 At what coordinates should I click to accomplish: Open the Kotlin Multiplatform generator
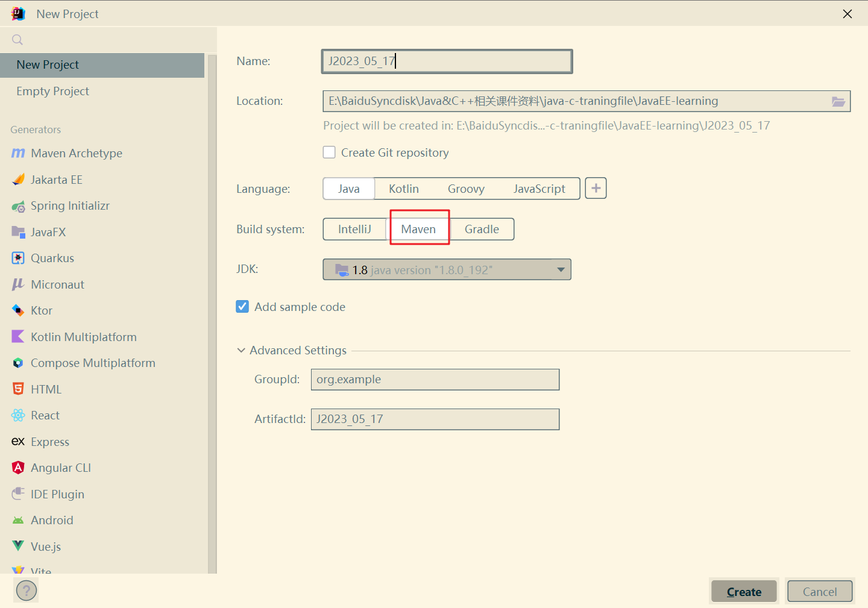pyautogui.click(x=84, y=337)
